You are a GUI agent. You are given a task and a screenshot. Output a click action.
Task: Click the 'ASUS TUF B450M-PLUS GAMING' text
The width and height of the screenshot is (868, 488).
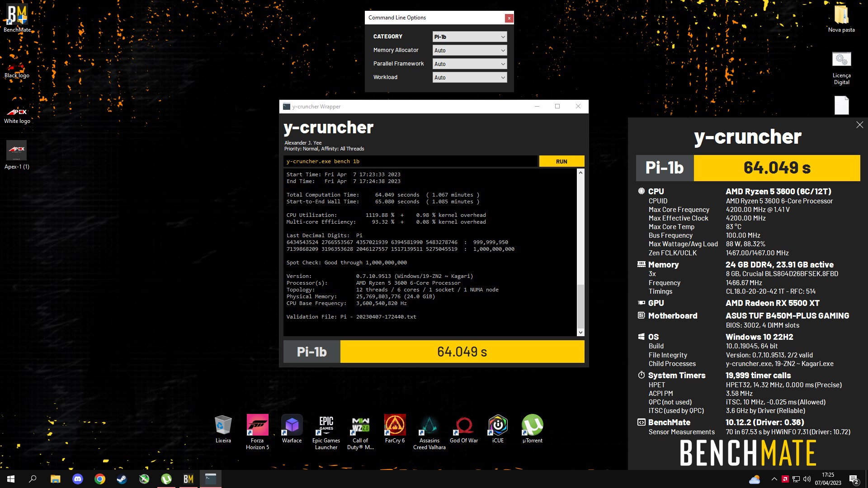787,316
